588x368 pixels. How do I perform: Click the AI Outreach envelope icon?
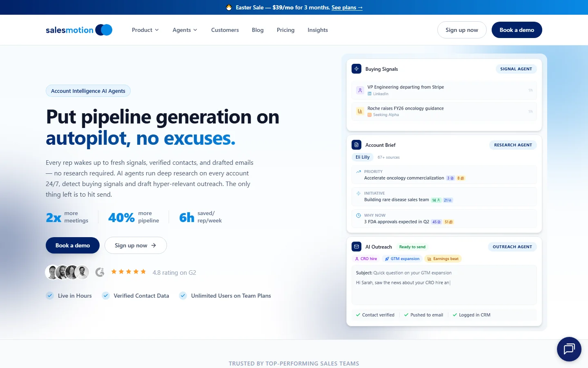pyautogui.click(x=357, y=247)
